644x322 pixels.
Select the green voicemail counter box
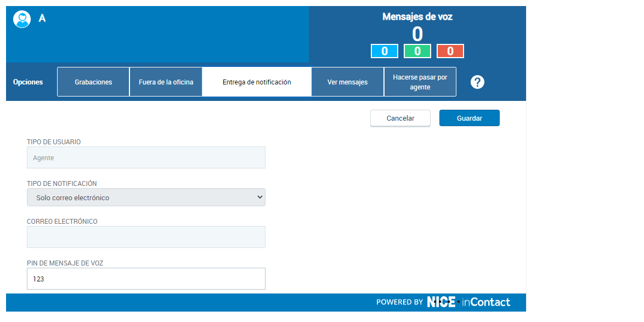(417, 51)
